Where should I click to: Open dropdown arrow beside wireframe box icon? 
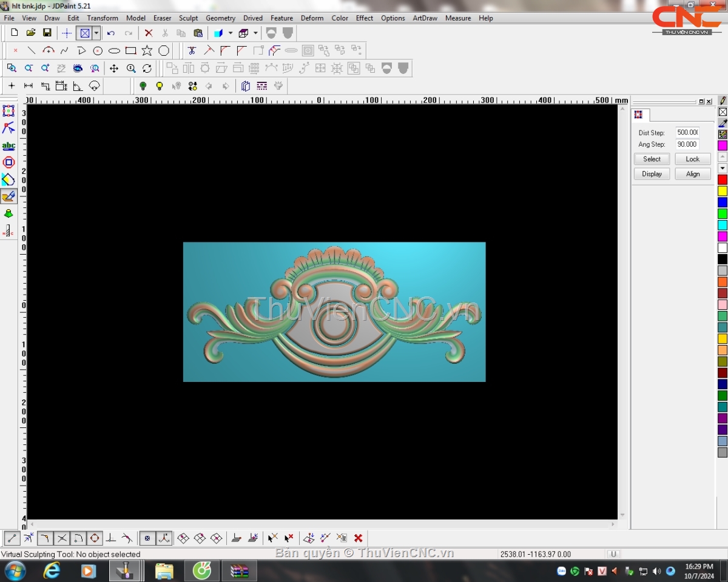point(255,33)
